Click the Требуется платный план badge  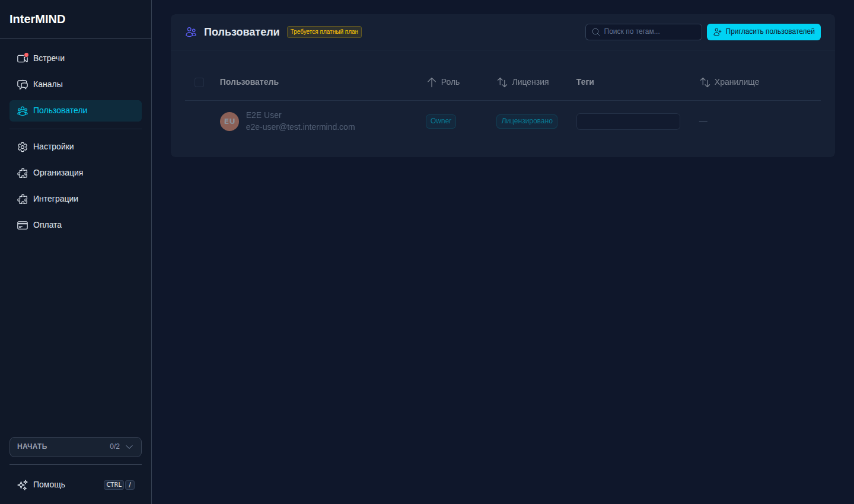point(324,32)
